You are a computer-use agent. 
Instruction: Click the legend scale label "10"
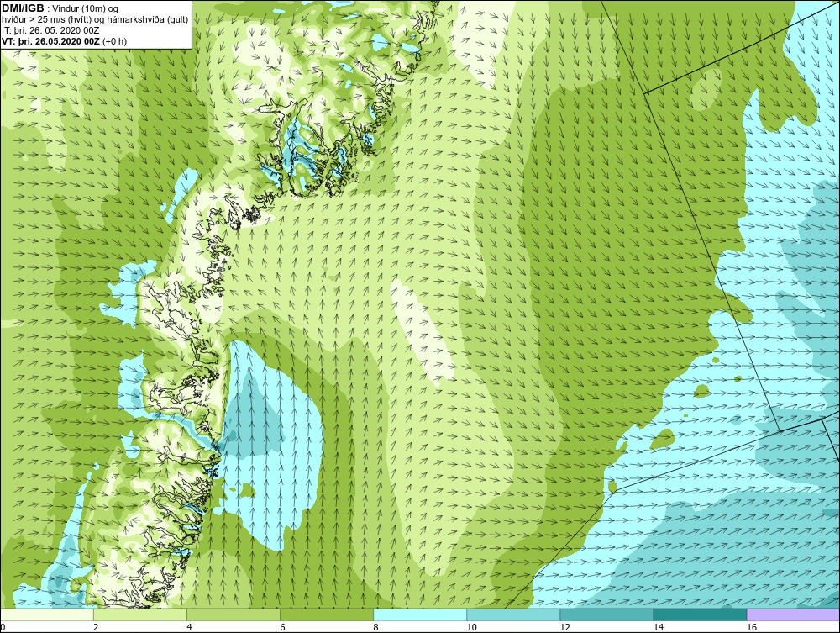point(471,627)
